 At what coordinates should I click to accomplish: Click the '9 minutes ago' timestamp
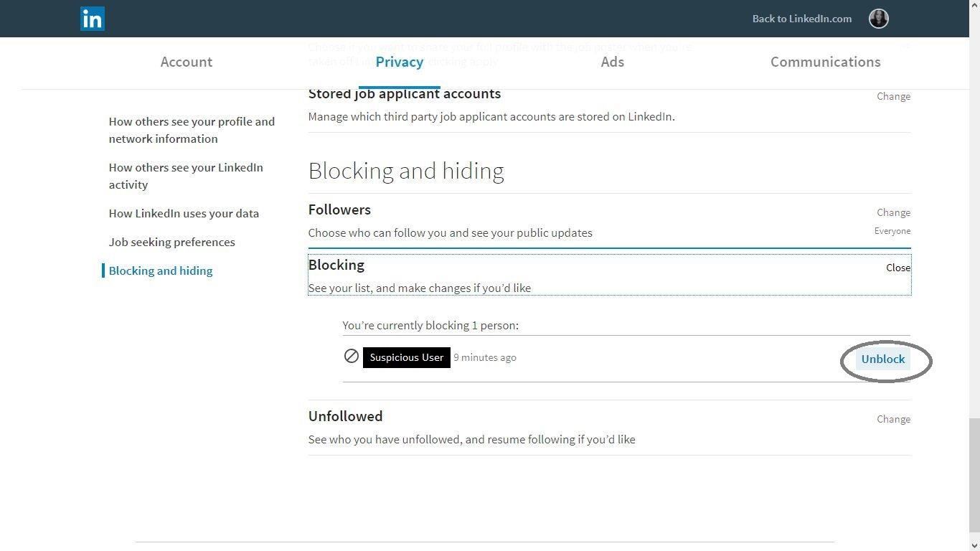click(485, 357)
